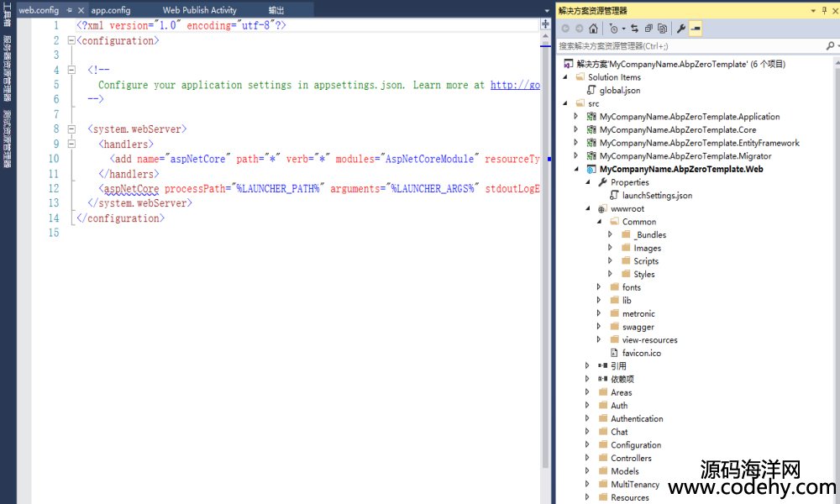The width and height of the screenshot is (840, 504).
Task: Open the http://go link in the comment
Action: pyautogui.click(x=515, y=85)
